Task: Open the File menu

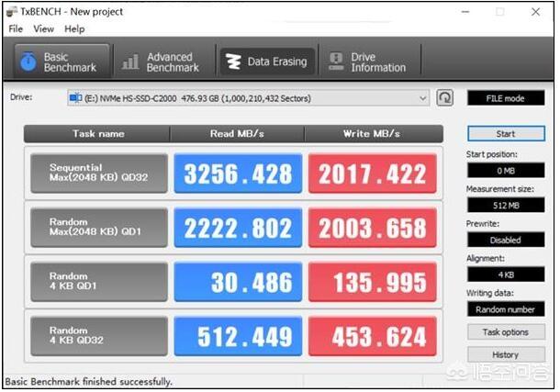Action: pos(16,29)
